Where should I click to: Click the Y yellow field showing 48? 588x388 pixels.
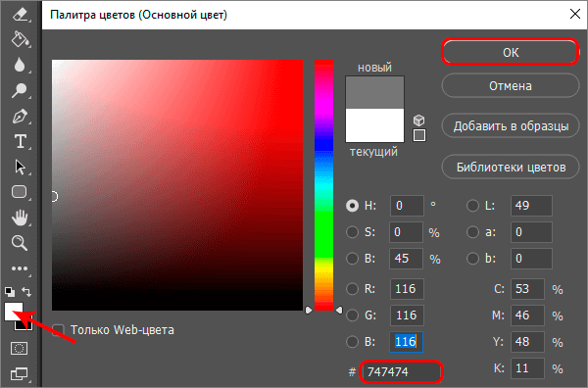pos(527,342)
